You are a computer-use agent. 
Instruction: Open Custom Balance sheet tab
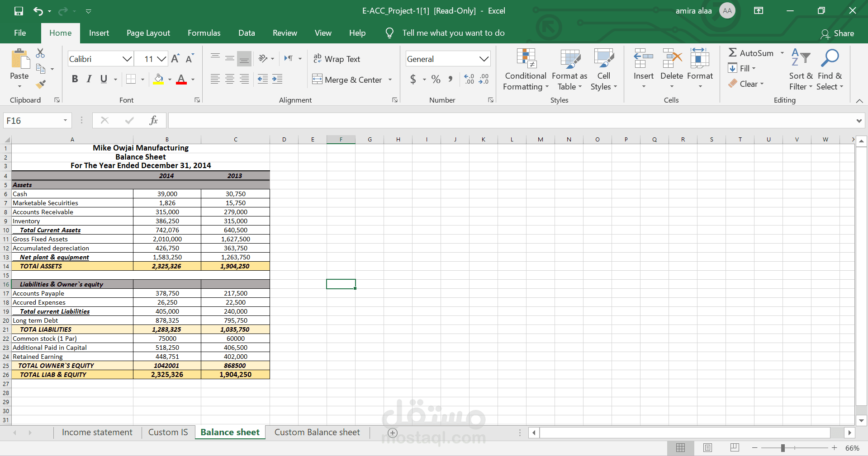pyautogui.click(x=317, y=432)
